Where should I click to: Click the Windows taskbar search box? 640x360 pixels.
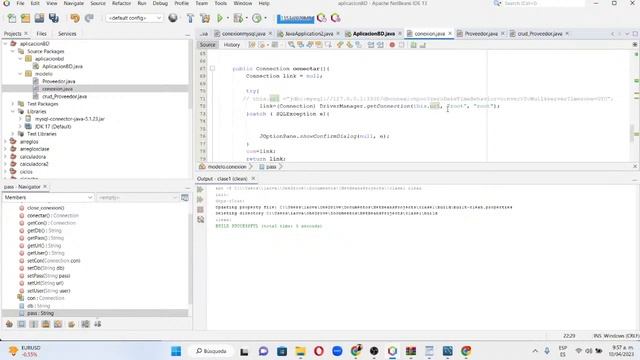(211, 351)
